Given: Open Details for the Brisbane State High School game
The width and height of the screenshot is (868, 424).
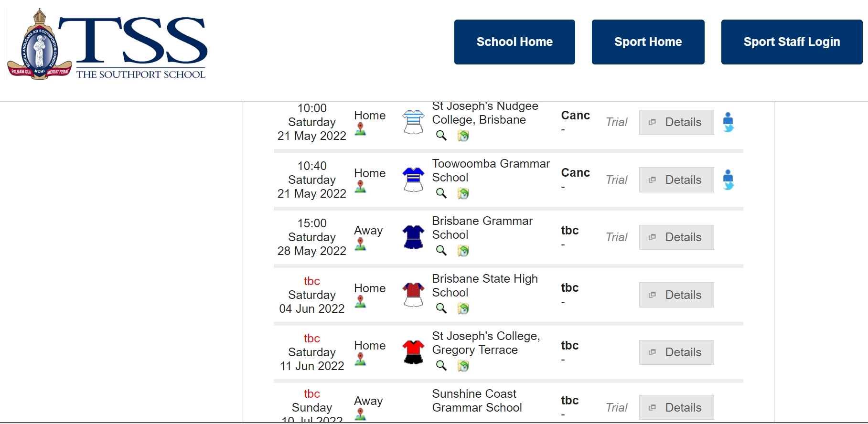Looking at the screenshot, I should (x=676, y=295).
